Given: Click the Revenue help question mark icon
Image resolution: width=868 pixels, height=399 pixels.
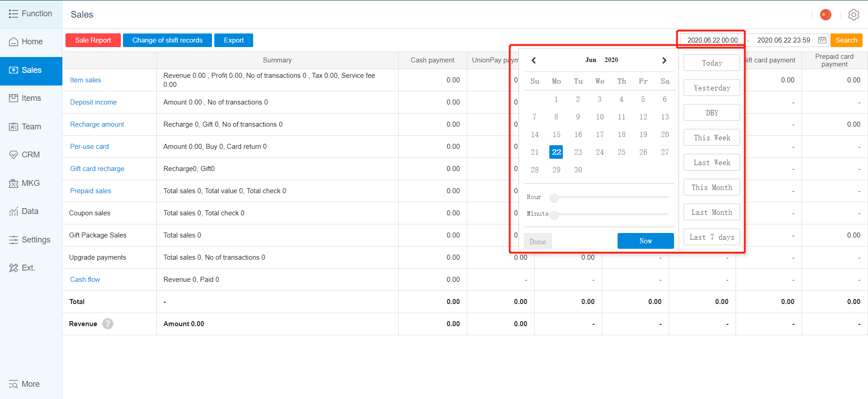Looking at the screenshot, I should [108, 324].
